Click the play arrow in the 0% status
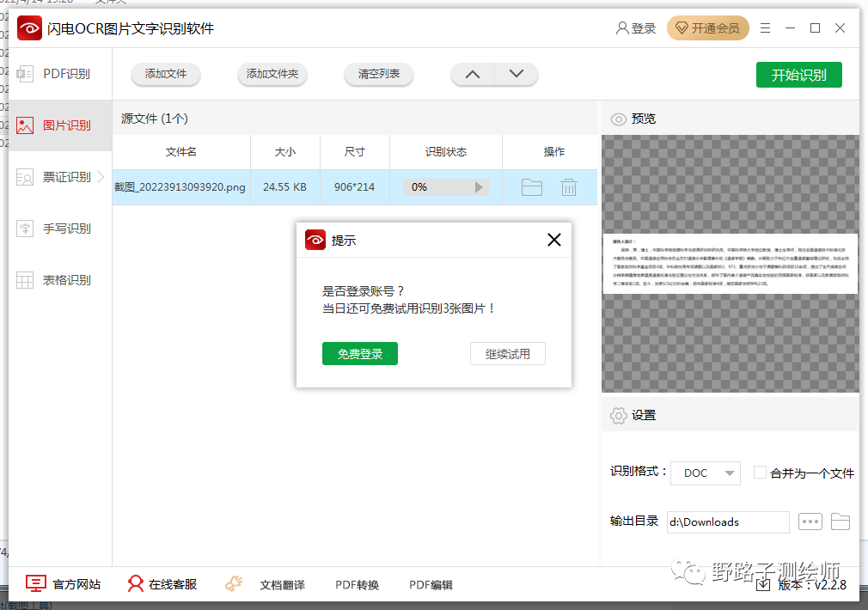This screenshot has height=610, width=868. pos(479,187)
